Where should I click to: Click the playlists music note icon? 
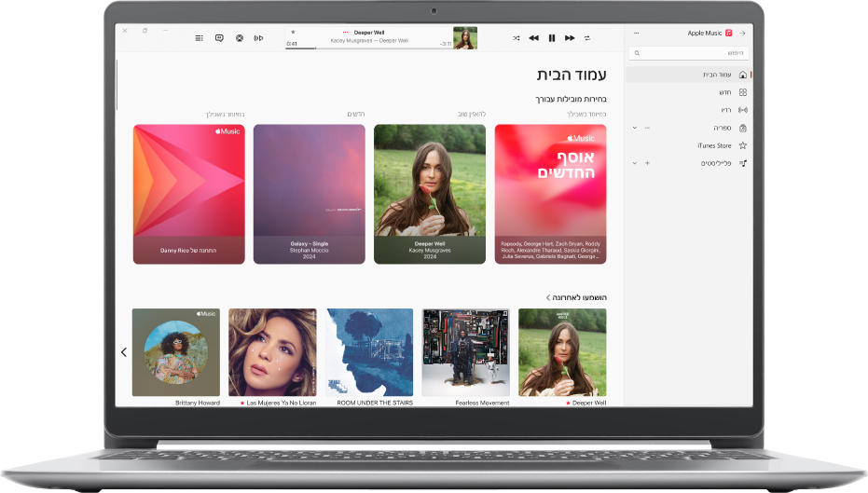coord(743,163)
